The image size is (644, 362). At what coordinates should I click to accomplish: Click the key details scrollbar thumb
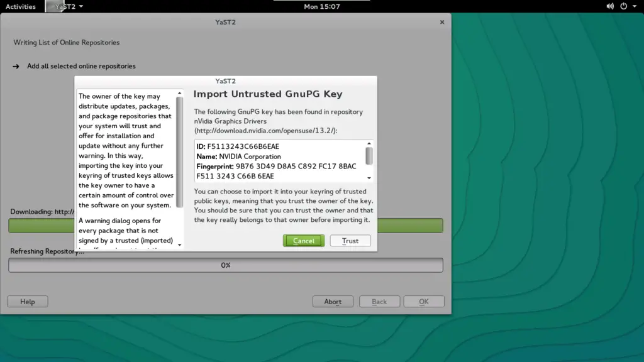tap(369, 156)
